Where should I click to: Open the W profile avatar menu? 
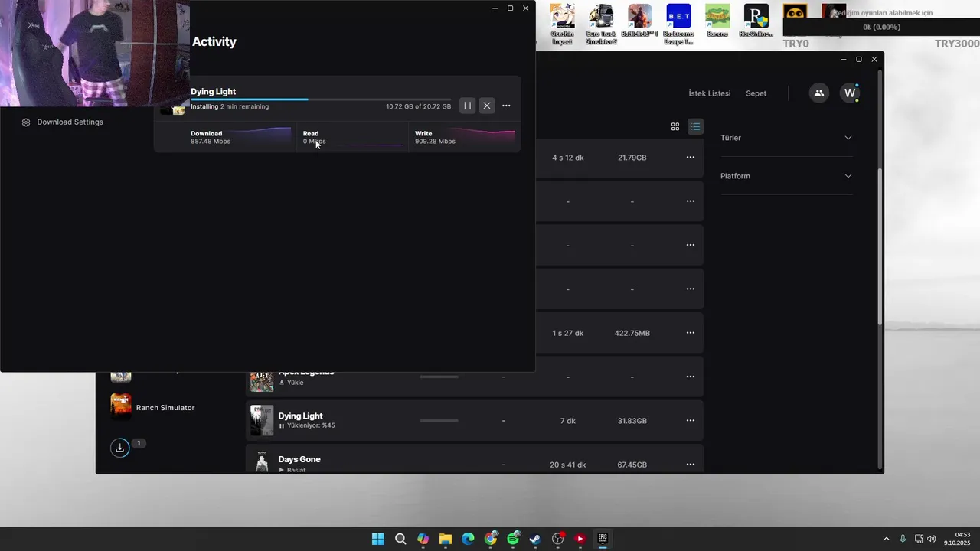coord(850,93)
